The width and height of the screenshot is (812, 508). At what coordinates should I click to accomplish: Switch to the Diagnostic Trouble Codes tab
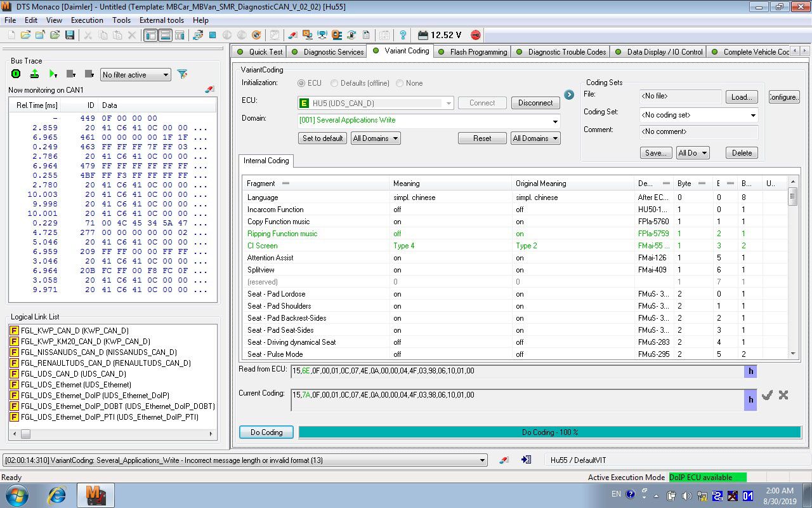(566, 52)
